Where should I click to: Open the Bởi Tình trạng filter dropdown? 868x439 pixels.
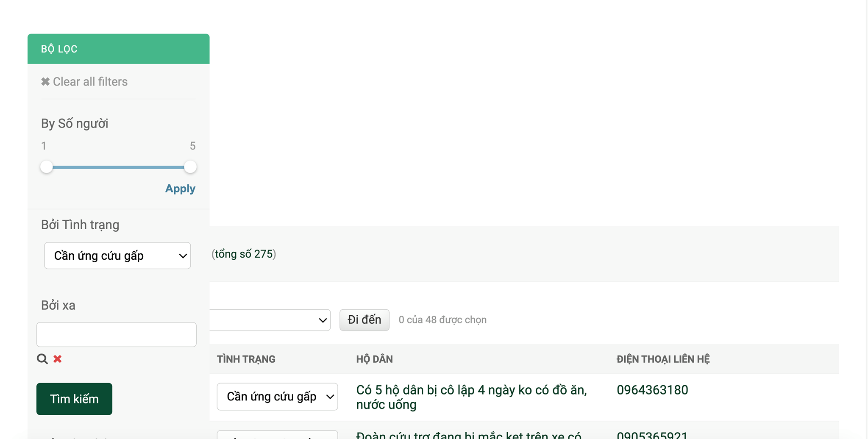117,256
